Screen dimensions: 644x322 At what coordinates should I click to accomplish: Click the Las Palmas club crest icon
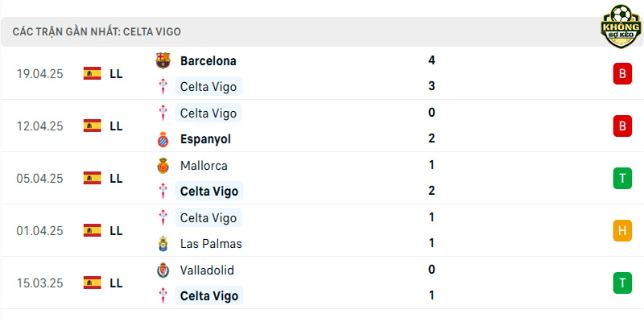(x=163, y=244)
